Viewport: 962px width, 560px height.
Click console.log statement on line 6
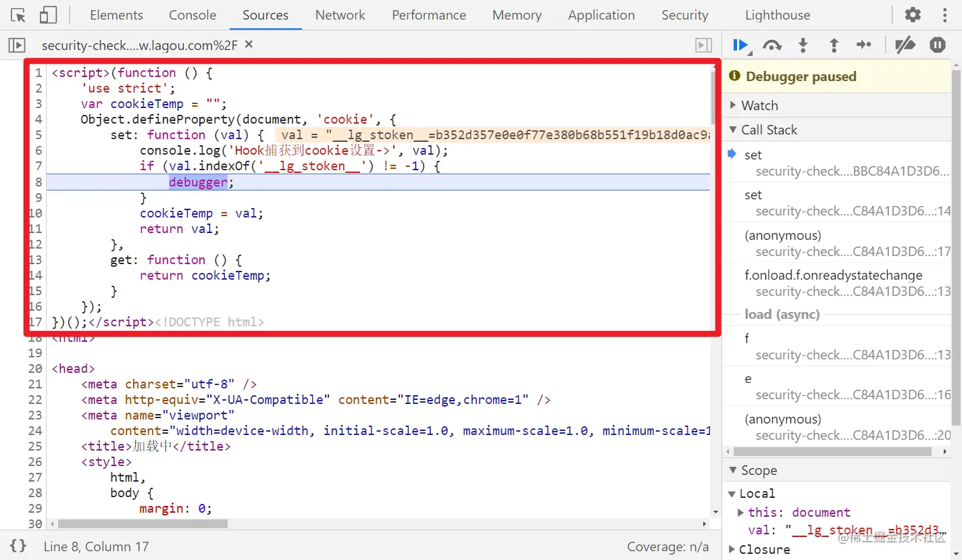[x=294, y=151]
